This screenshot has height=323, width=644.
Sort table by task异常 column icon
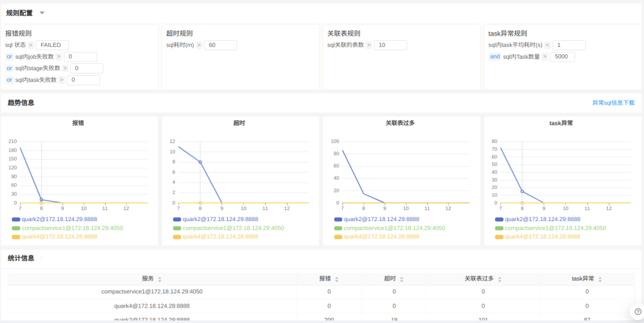click(600, 279)
